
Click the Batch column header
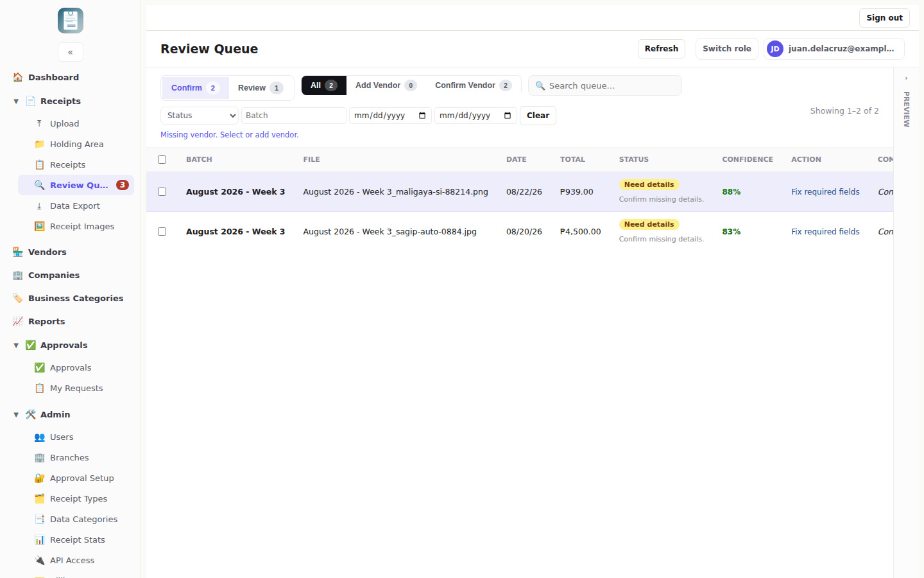point(199,159)
